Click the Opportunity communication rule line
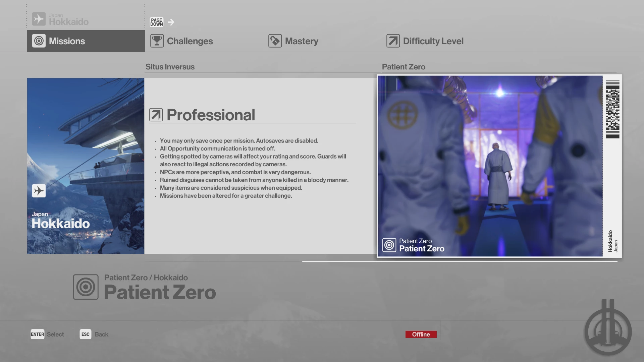 click(x=217, y=148)
